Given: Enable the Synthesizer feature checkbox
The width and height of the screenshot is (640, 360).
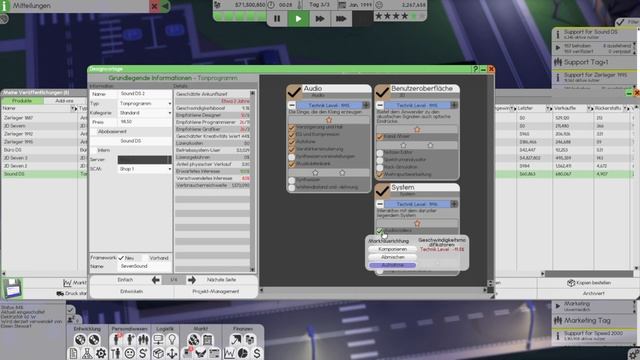Looking at the screenshot, I should [x=291, y=180].
